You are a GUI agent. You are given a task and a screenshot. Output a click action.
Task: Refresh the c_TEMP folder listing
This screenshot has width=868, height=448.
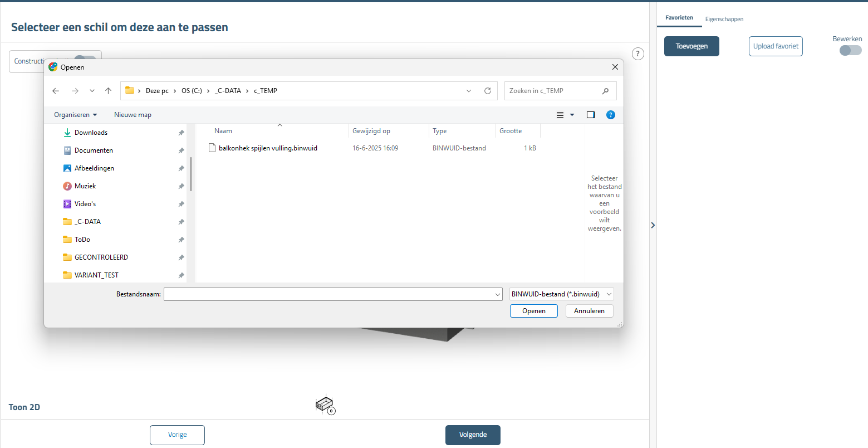pos(488,91)
